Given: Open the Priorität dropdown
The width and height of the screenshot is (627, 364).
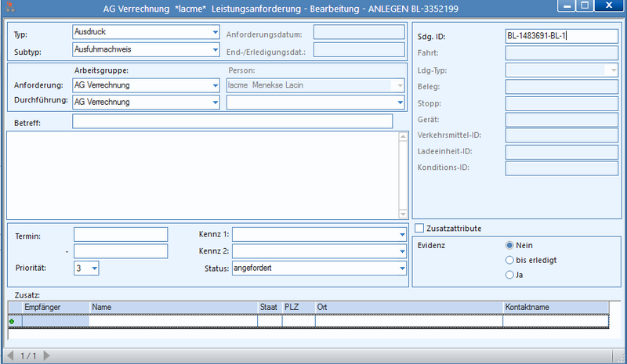Looking at the screenshot, I should point(94,268).
